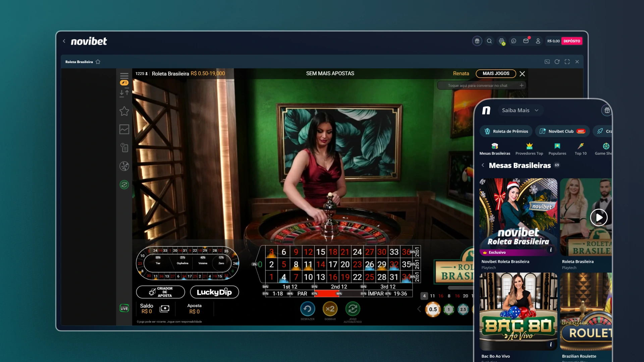
Task: Open settings gear with the Brazil flag badge
Action: pos(502,41)
